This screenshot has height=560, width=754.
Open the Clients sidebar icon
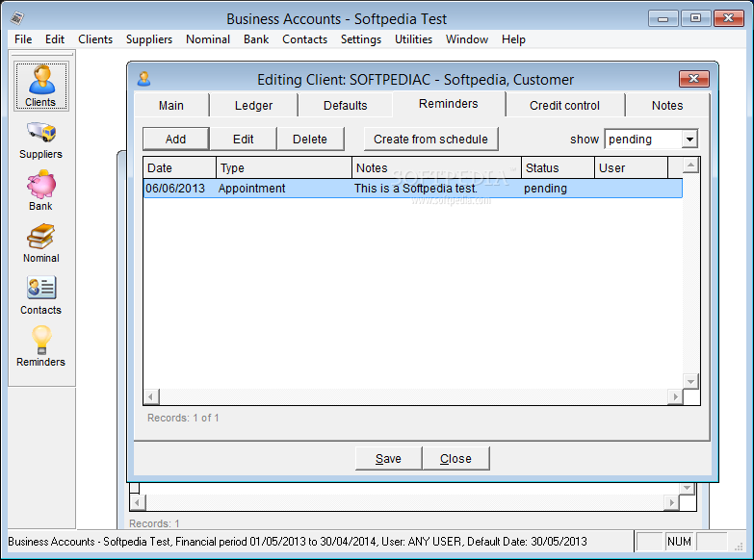pyautogui.click(x=40, y=86)
